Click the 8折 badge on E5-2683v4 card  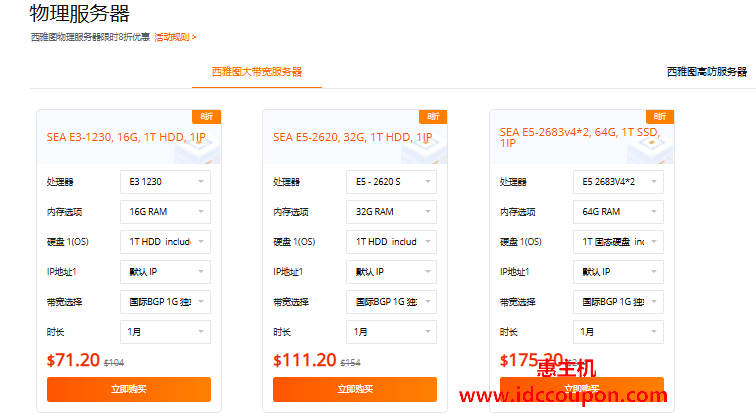tap(660, 117)
